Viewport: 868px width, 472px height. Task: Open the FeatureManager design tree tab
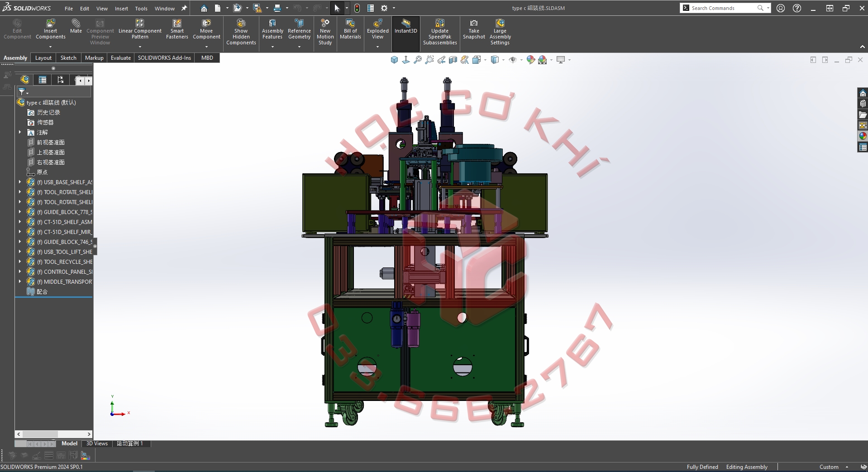tap(25, 80)
